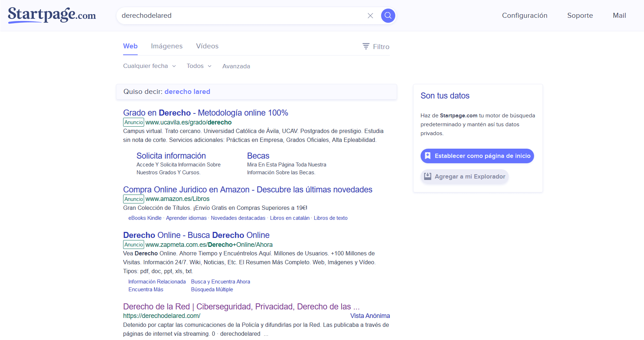Open Vista Anónima for derechodelared.com
This screenshot has height=340, width=644.
point(370,316)
